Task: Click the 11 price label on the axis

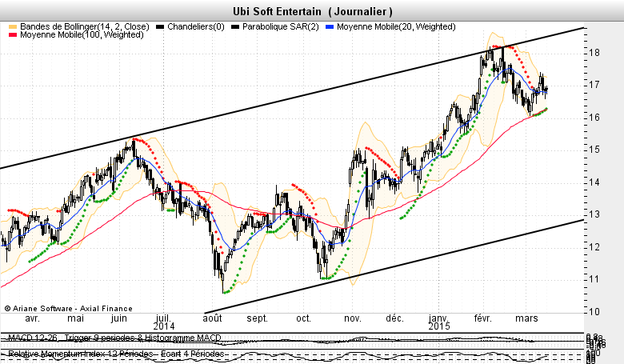Action: [x=594, y=280]
